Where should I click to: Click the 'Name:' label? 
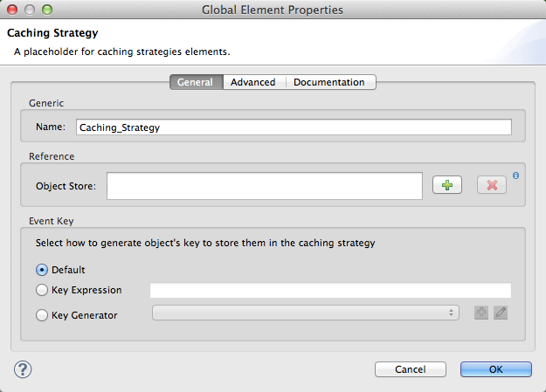(x=51, y=127)
